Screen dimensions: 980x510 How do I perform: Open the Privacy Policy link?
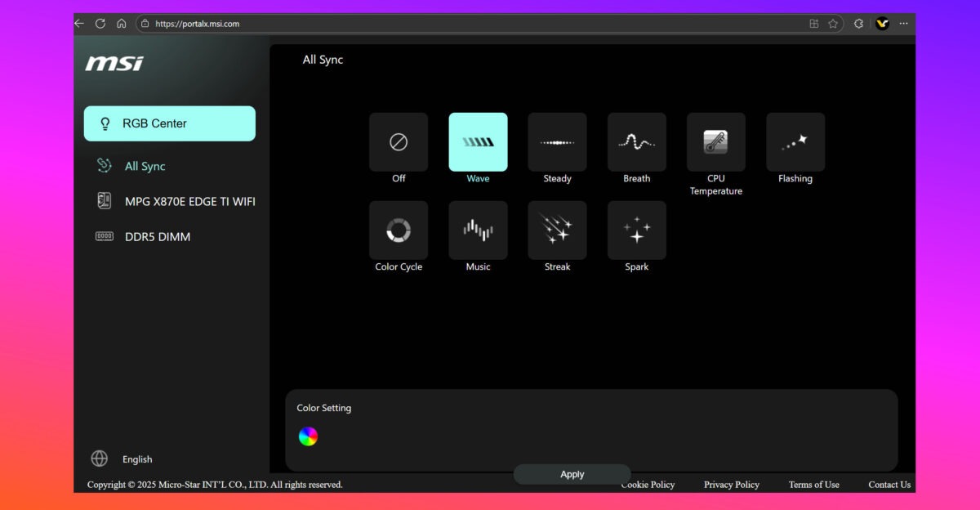[x=731, y=485]
